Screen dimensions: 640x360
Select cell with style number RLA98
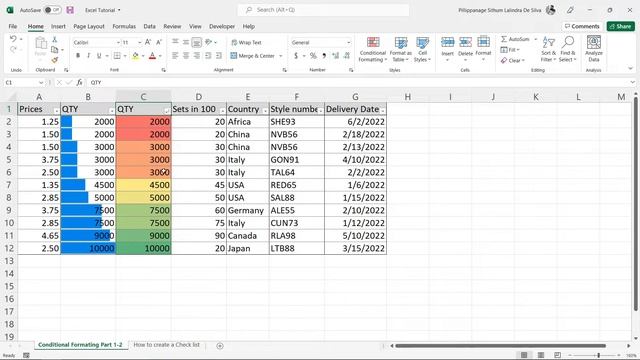click(x=297, y=236)
